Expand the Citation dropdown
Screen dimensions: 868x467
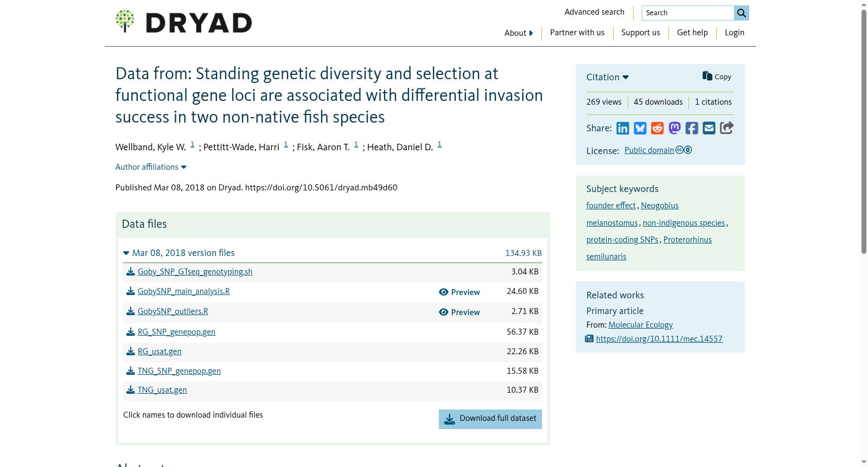(x=608, y=77)
